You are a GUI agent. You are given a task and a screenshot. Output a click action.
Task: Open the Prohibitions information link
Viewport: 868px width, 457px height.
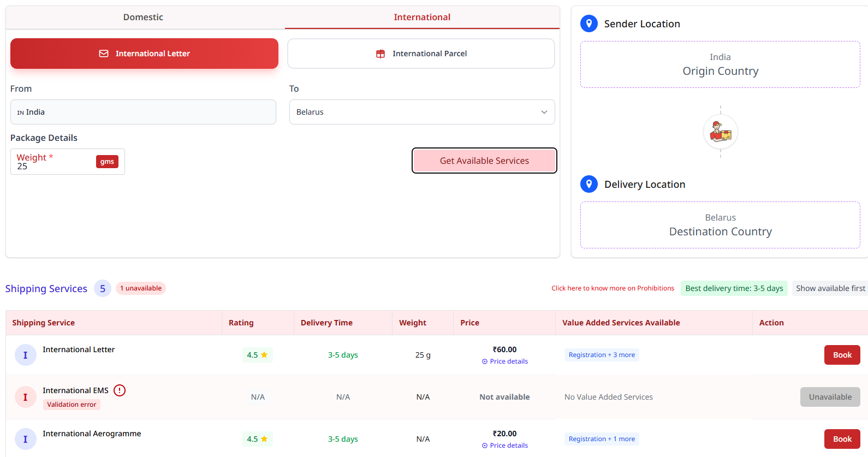[613, 288]
